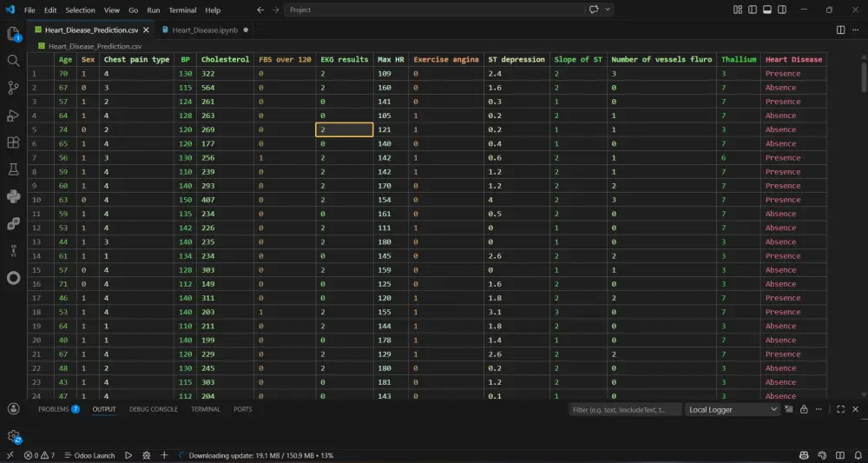Open the Accounts icon in activity bar
Viewport: 868px width, 463px height.
[13, 409]
